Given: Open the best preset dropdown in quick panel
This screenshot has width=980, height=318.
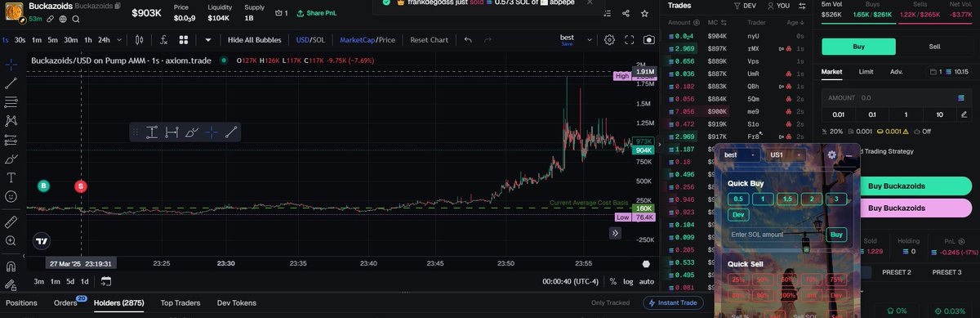Looking at the screenshot, I should (x=741, y=155).
